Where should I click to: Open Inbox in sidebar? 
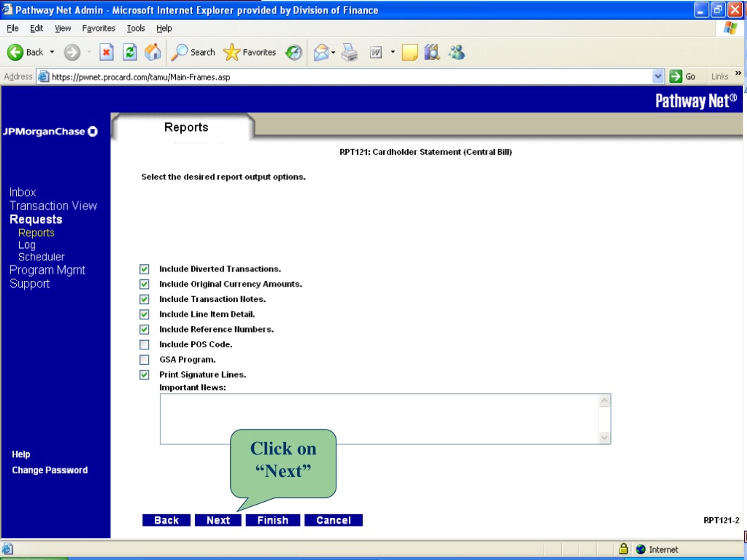click(x=23, y=192)
